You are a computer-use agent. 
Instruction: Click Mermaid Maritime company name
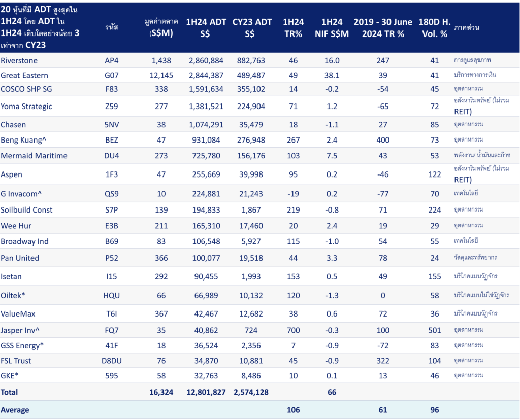click(34, 156)
